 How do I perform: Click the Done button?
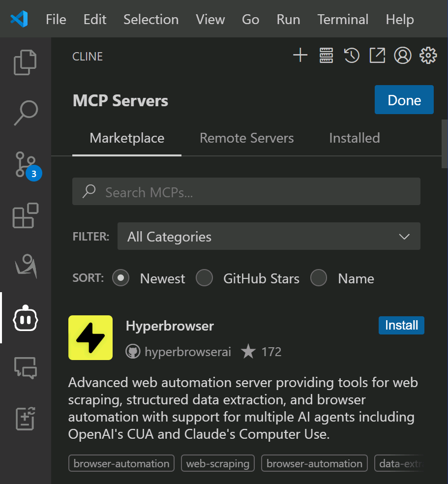click(x=404, y=100)
